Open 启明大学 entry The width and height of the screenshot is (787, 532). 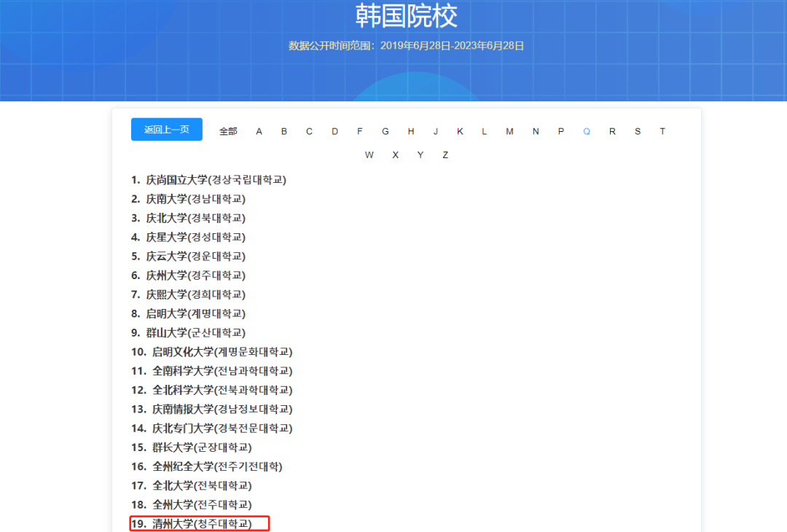pyautogui.click(x=197, y=313)
